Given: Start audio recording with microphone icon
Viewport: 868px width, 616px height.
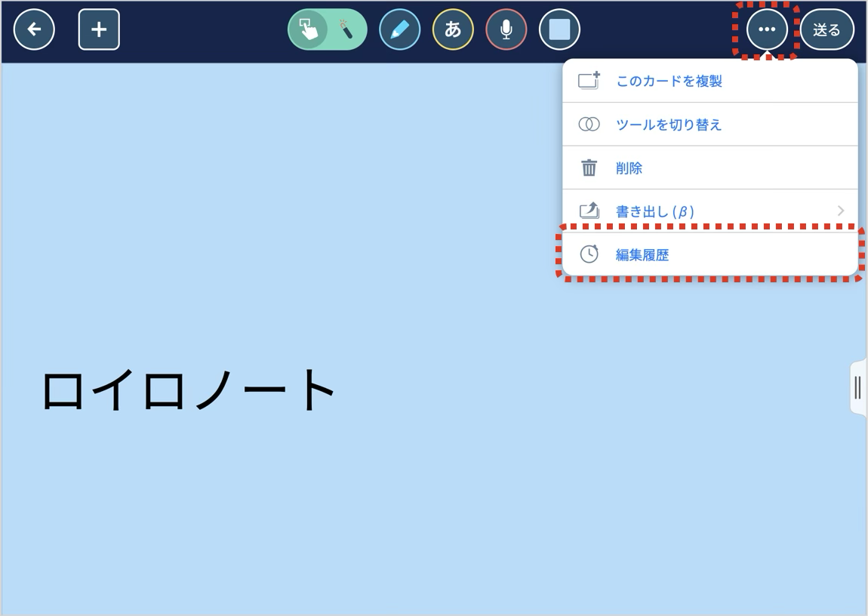Looking at the screenshot, I should (x=506, y=29).
